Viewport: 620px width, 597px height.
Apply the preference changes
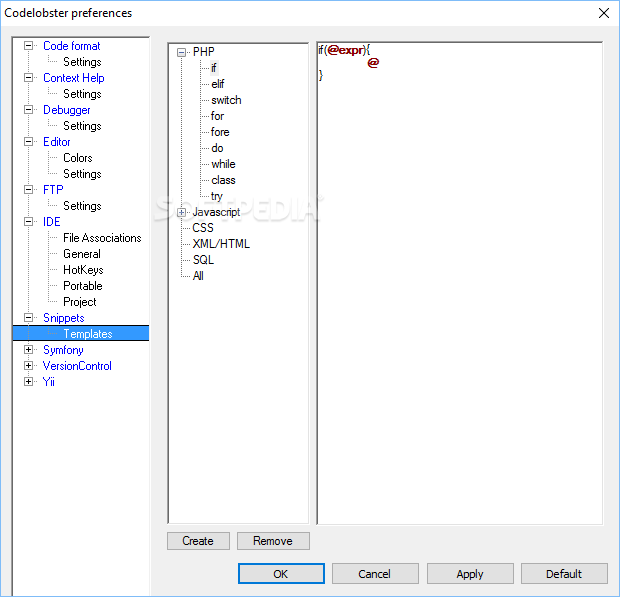[470, 574]
